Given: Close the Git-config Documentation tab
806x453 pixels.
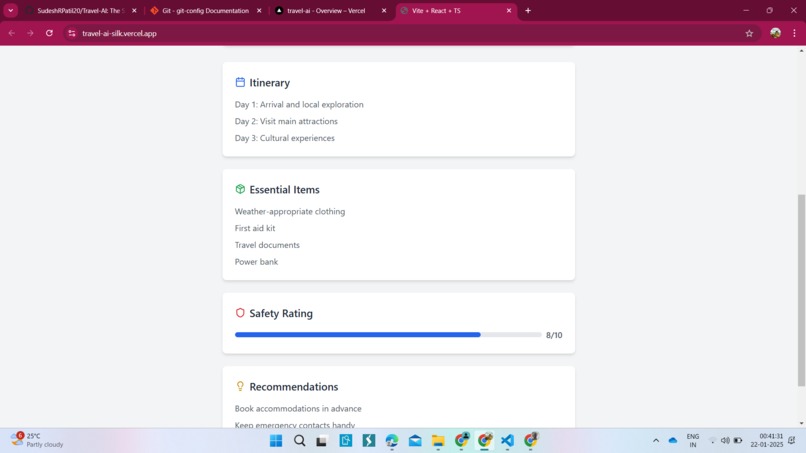Looking at the screenshot, I should click(259, 10).
